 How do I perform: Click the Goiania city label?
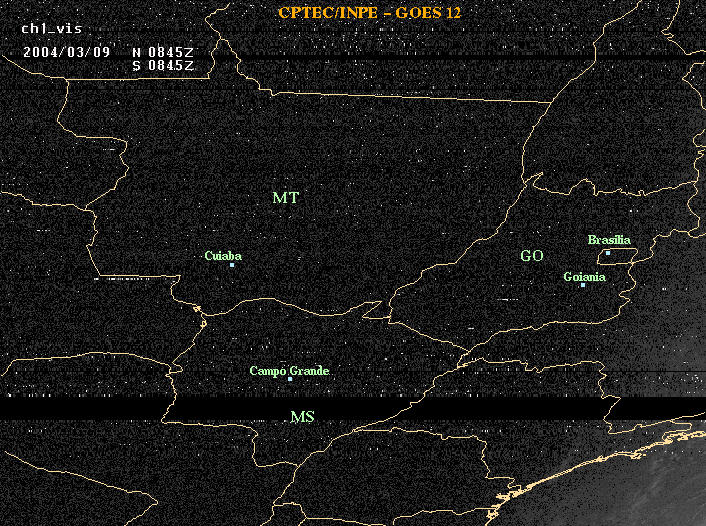pos(584,277)
